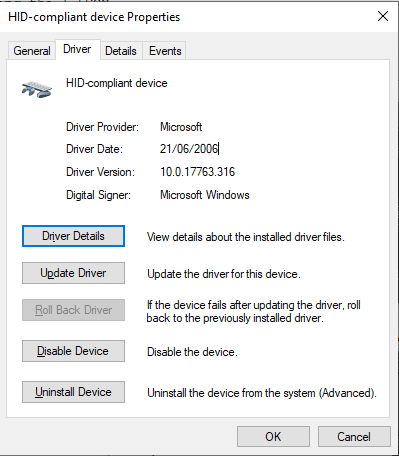Click 'Disable the device.' description text
The image size is (399, 456).
192,352
